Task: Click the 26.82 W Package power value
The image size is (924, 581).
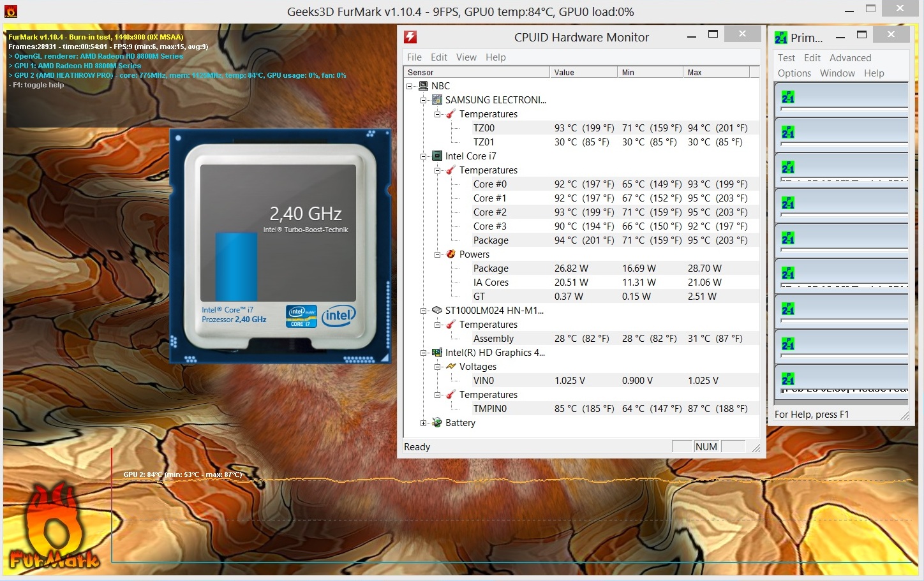Action: [571, 268]
